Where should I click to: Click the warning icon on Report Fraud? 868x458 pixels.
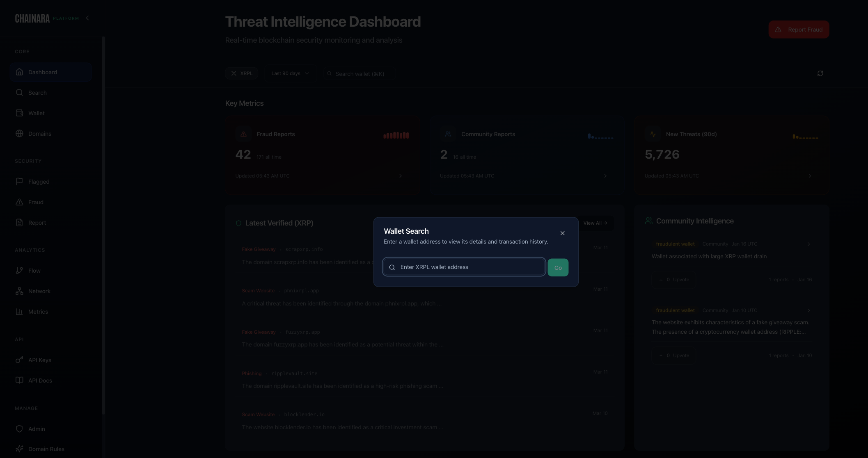click(778, 30)
